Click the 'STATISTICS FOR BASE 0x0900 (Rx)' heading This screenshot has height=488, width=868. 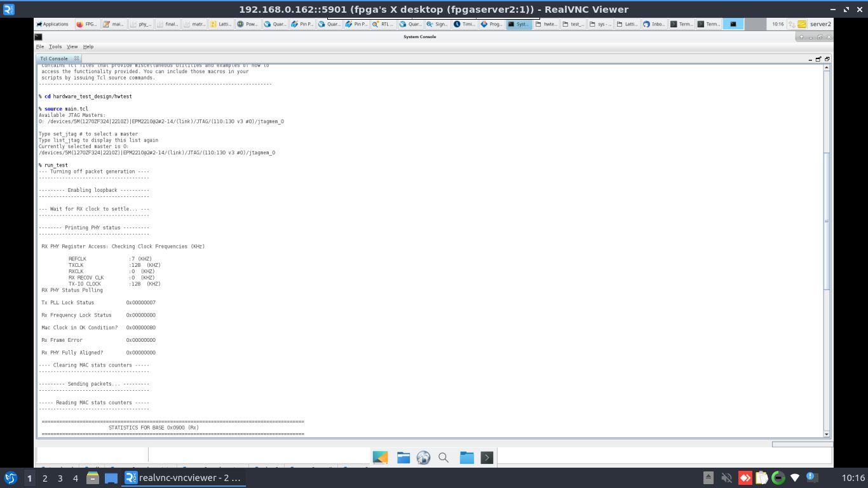pos(154,428)
